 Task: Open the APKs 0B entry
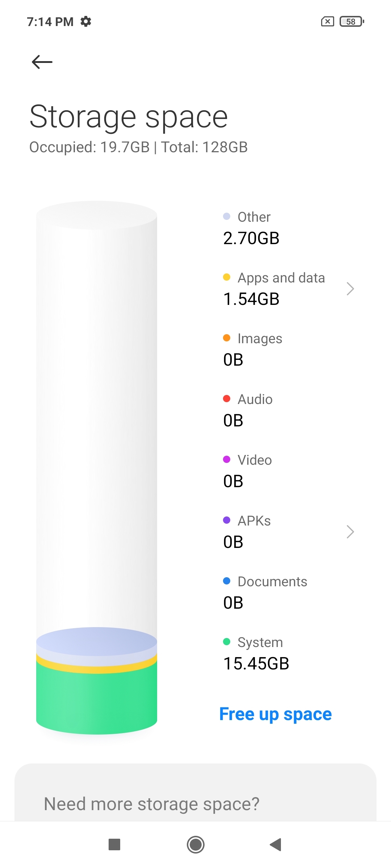pos(289,532)
